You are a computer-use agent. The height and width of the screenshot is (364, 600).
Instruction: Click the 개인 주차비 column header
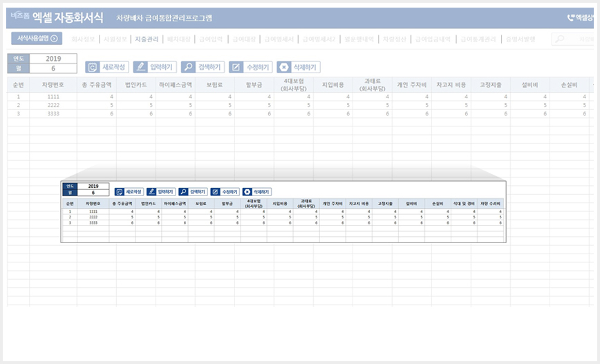click(412, 85)
